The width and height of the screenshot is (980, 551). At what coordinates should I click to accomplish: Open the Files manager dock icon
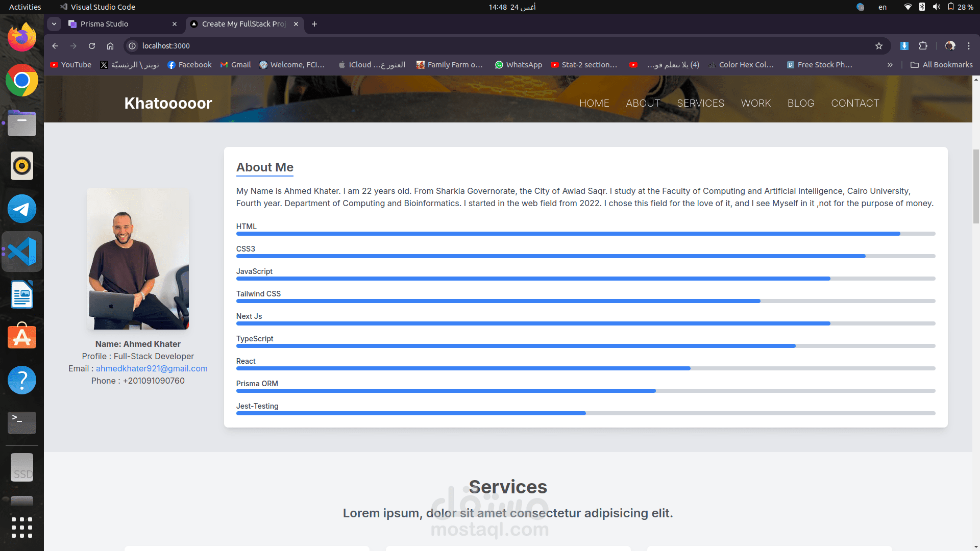[22, 123]
